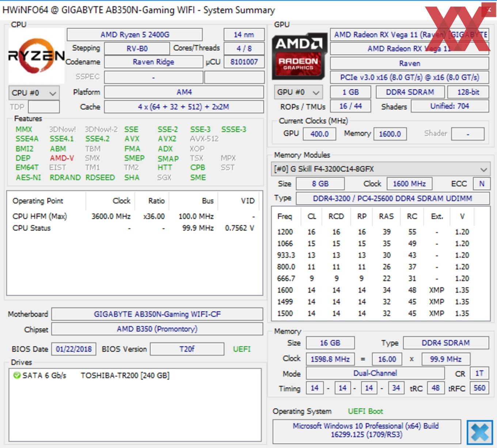Open the GPU #0 selector dropdown

click(x=298, y=92)
